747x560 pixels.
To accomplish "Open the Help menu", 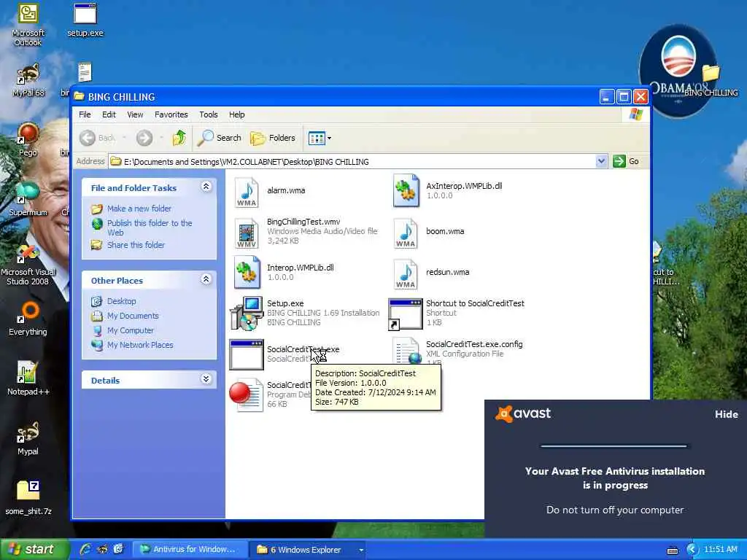I will (x=236, y=114).
